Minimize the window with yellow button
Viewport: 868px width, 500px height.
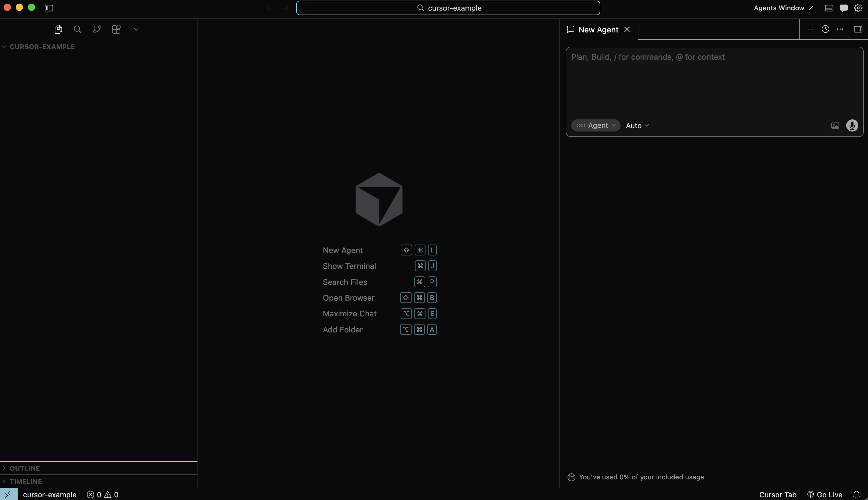(x=20, y=8)
